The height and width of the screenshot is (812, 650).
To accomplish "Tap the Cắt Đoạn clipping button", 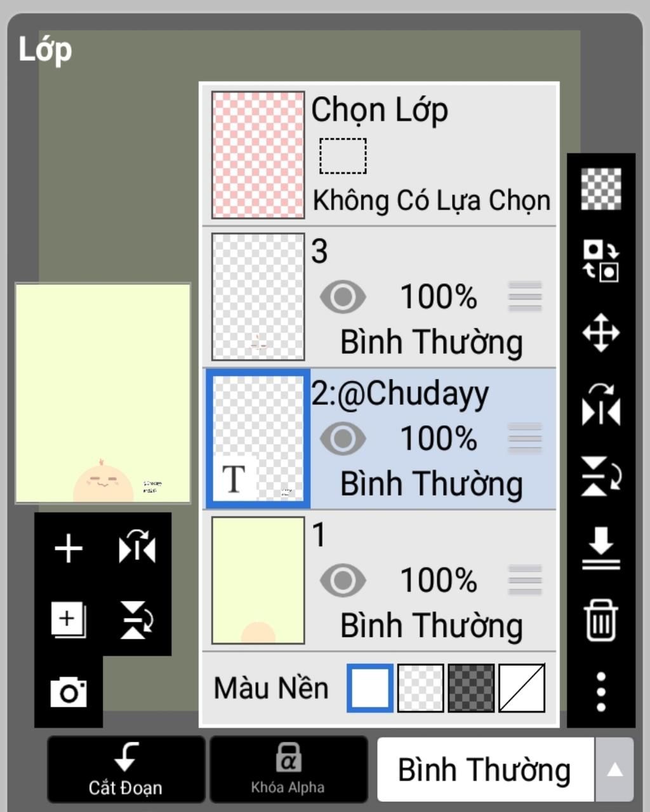I will (126, 769).
